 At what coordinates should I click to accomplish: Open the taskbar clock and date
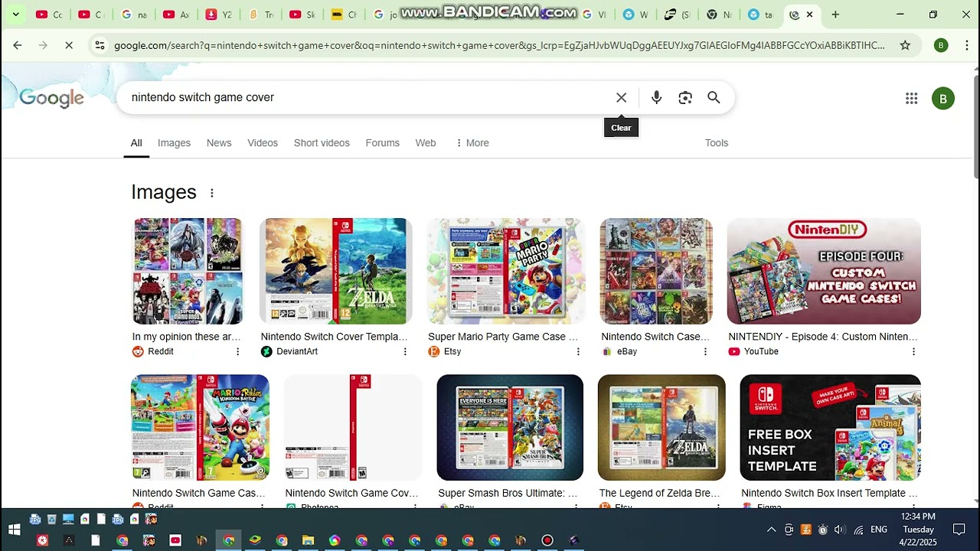point(918,530)
